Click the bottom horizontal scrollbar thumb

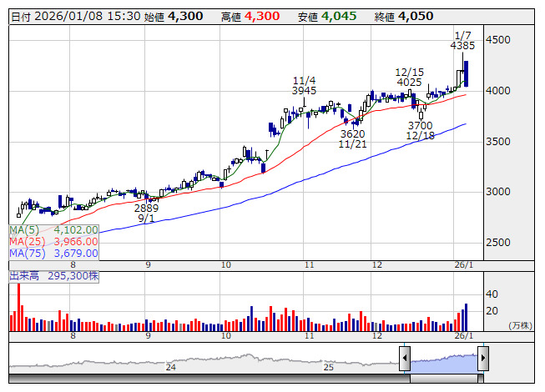444,379
